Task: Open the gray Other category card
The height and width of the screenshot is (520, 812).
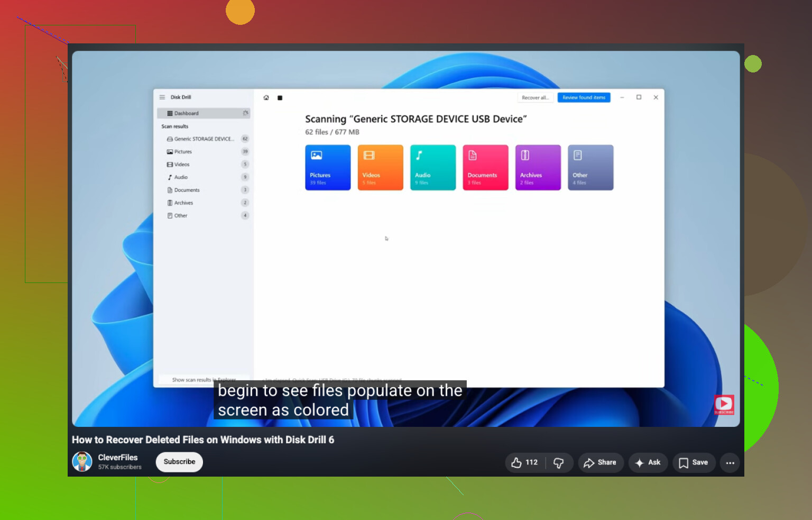Action: (x=590, y=168)
